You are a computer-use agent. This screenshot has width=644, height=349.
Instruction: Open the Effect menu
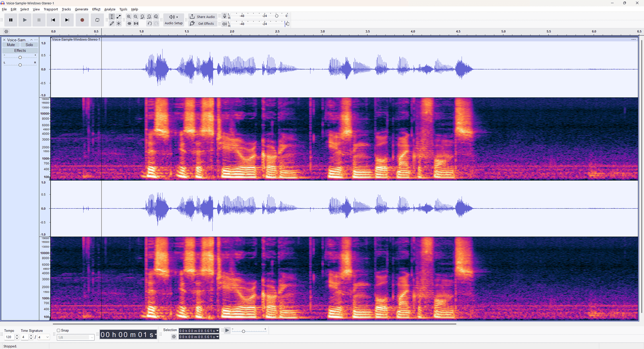(96, 9)
